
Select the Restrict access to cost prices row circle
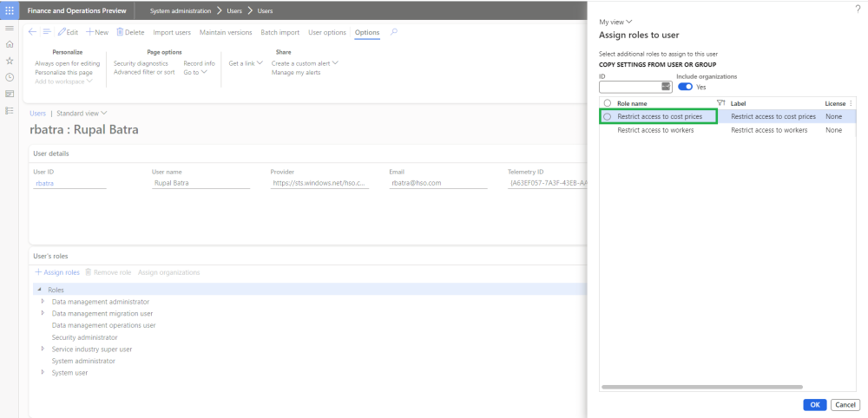click(608, 117)
